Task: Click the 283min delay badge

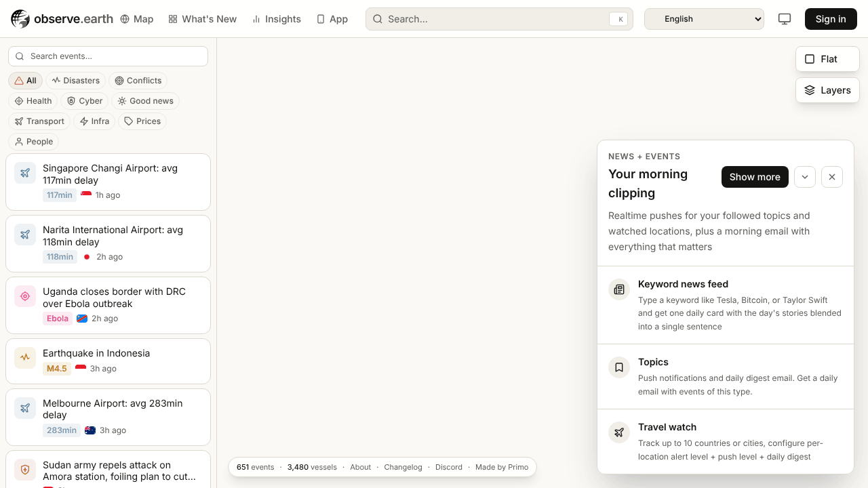Action: [62, 430]
